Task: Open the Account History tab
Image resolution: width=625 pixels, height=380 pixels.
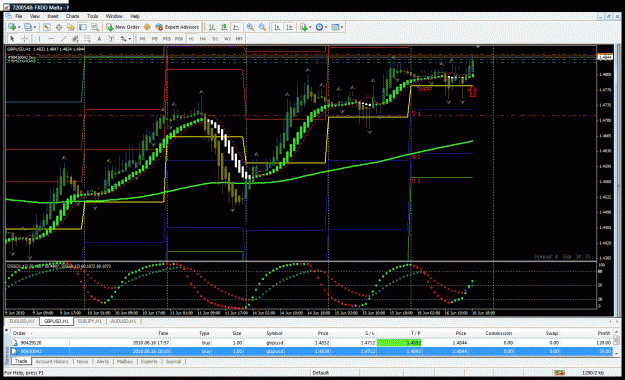Action: (52, 362)
